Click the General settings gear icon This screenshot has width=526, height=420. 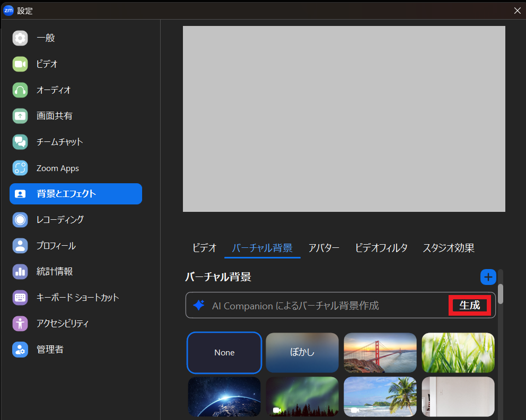pyautogui.click(x=20, y=38)
